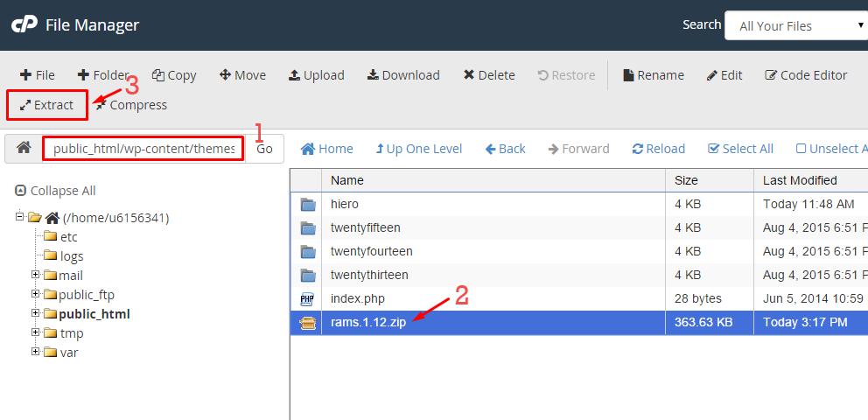Click the twentythirteen folder icon
Viewport: 868px width, 420px height.
pos(308,275)
